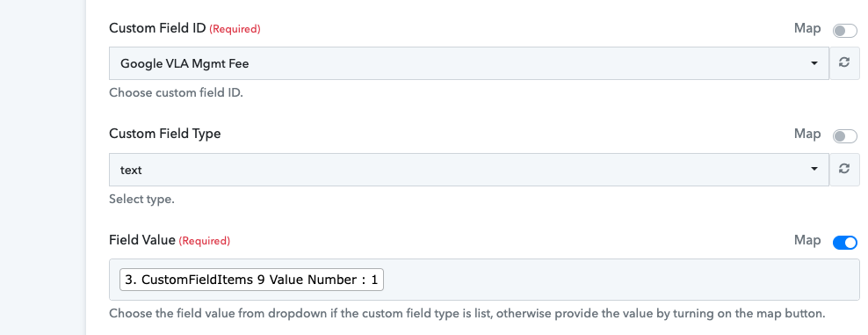Click the Custom Field Type label
This screenshot has height=335, width=868.
[x=165, y=134]
